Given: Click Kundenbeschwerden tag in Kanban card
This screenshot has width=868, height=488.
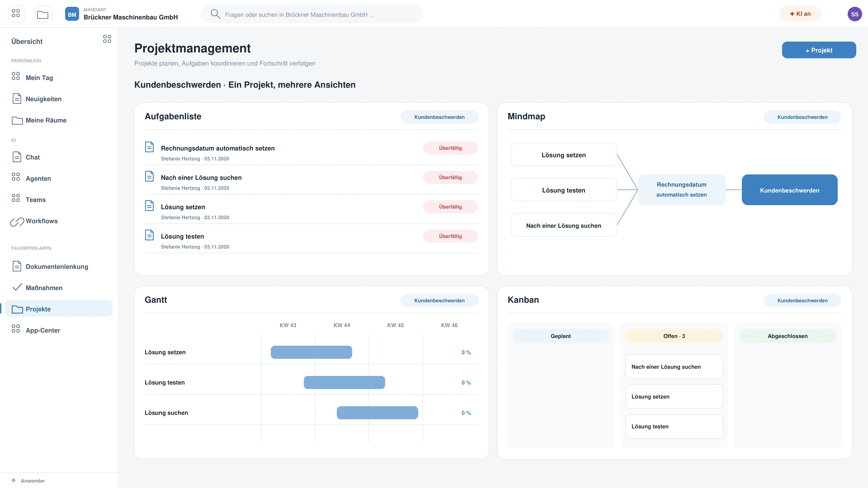Looking at the screenshot, I should coord(802,300).
